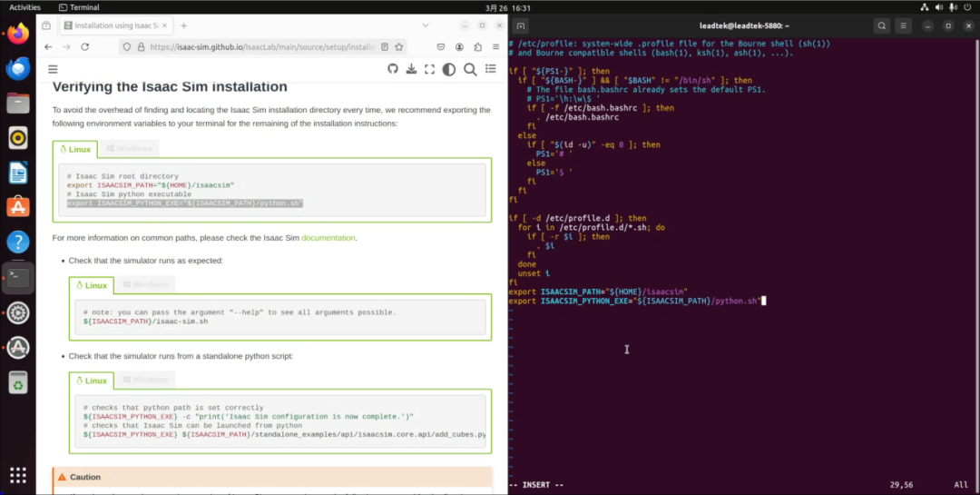Toggle light/dark theme half-circle icon
Viewport: 980px width, 495px height.
[449, 69]
